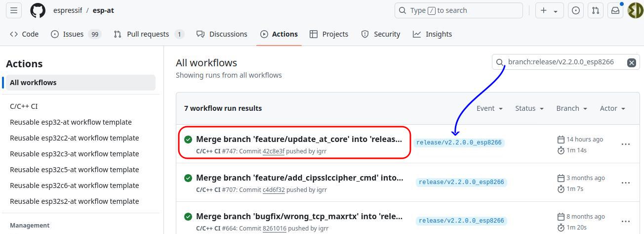Open options menu for run #707

[x=625, y=183]
